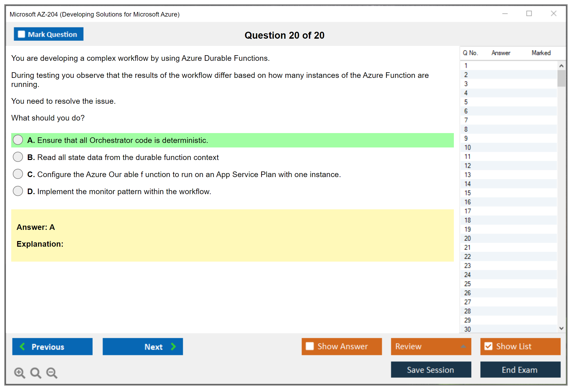Check the Mark Question checkbox
This screenshot has height=392, width=574.
tap(21, 34)
